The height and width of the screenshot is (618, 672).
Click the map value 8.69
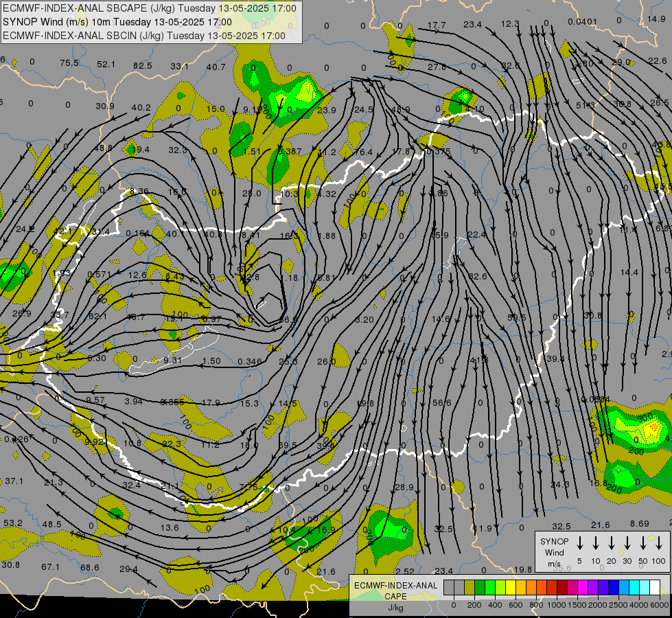tap(640, 524)
